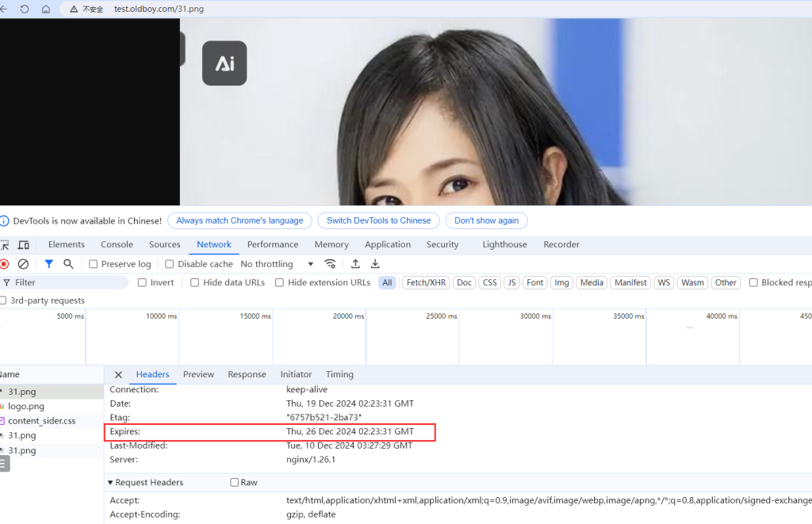Click the network Filter text field
The width and height of the screenshot is (812, 524).
point(67,282)
